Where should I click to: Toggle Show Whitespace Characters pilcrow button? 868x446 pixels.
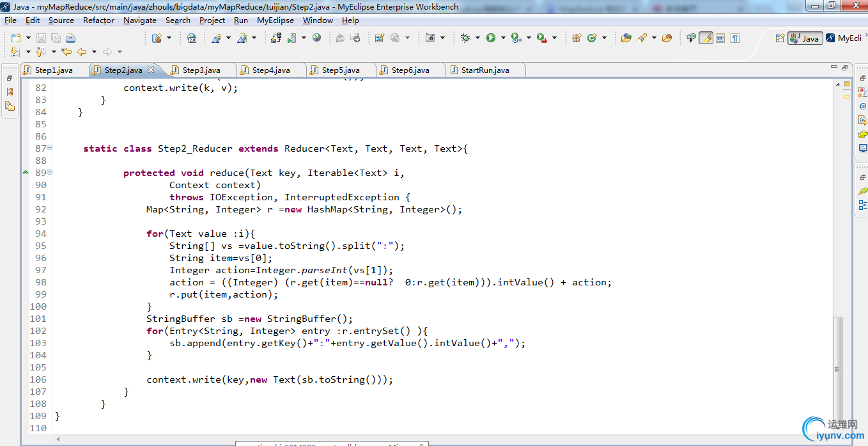pos(735,38)
